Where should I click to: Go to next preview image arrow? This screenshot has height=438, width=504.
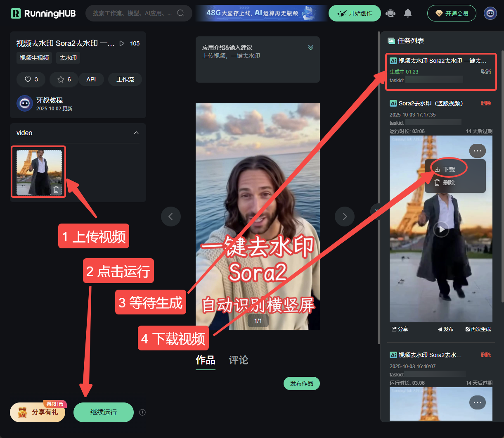[x=345, y=216]
